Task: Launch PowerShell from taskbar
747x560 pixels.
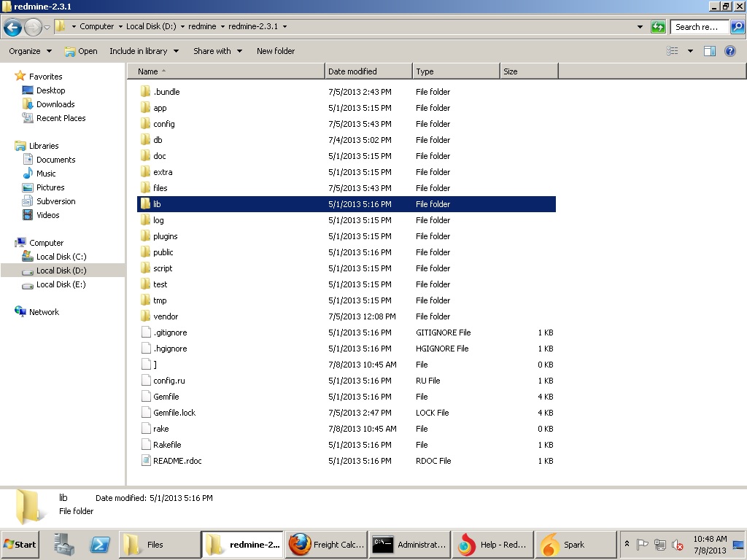Action: click(x=100, y=544)
